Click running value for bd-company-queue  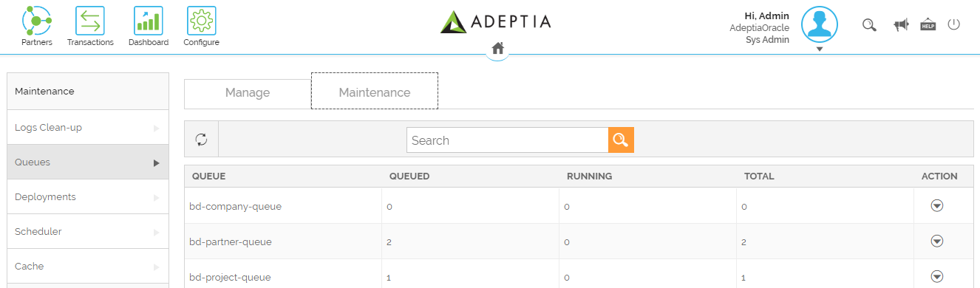tap(566, 207)
